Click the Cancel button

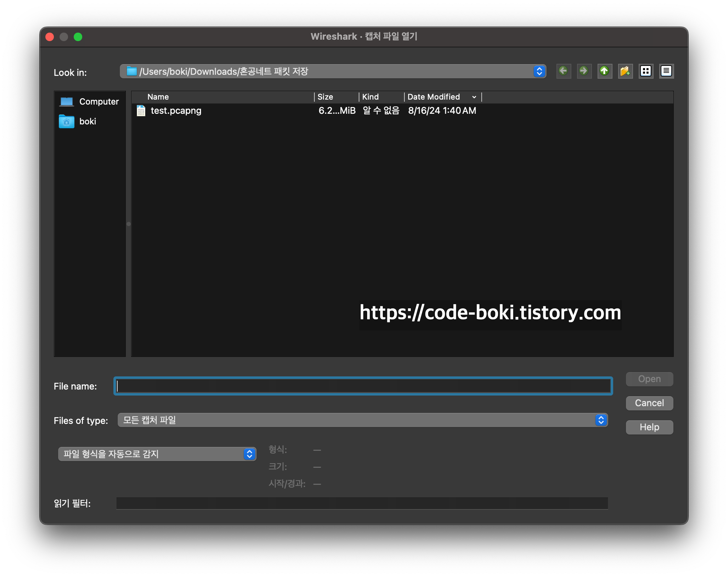pos(649,403)
